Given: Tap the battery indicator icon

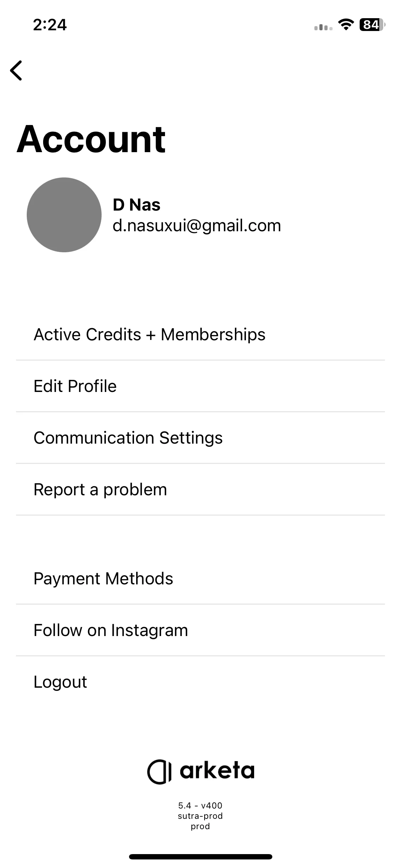Looking at the screenshot, I should pyautogui.click(x=372, y=25).
